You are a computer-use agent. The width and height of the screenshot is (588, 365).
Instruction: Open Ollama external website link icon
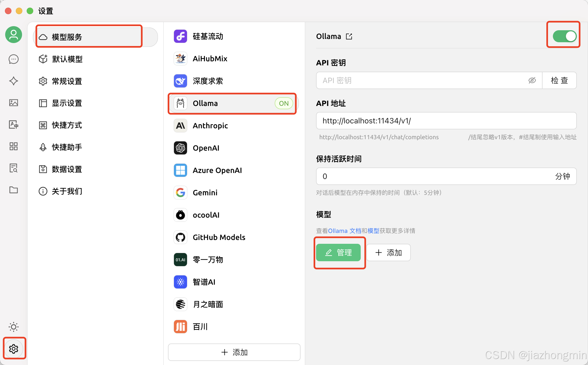tap(349, 36)
